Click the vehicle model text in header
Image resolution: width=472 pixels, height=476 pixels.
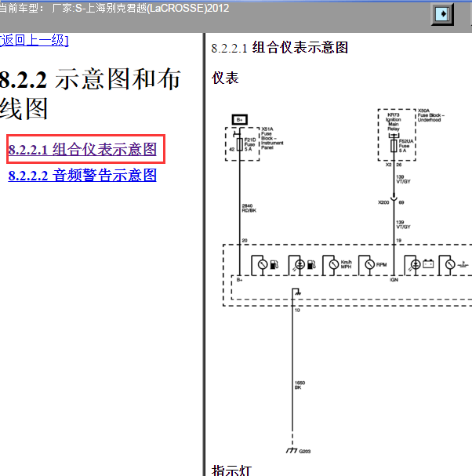click(114, 8)
